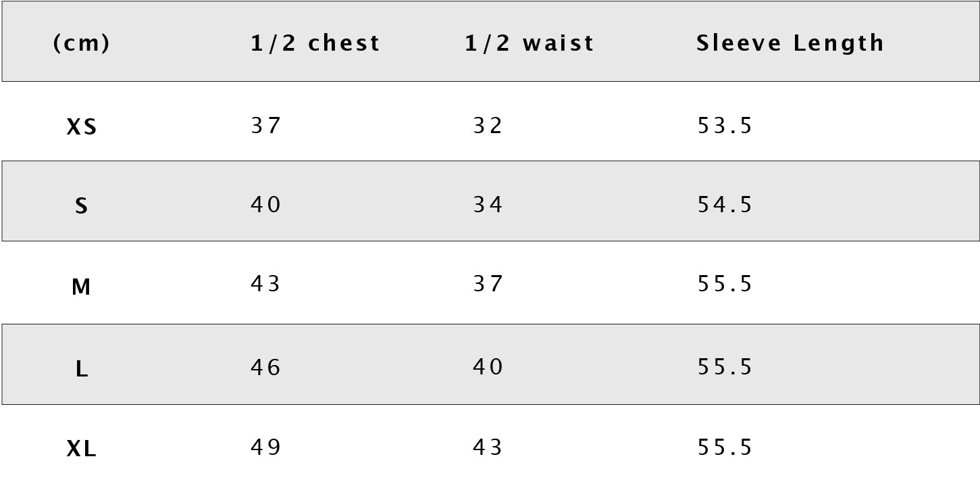Viewport: 980px width, 488px height.
Task: Click the S half chest value 40
Action: coord(265,204)
